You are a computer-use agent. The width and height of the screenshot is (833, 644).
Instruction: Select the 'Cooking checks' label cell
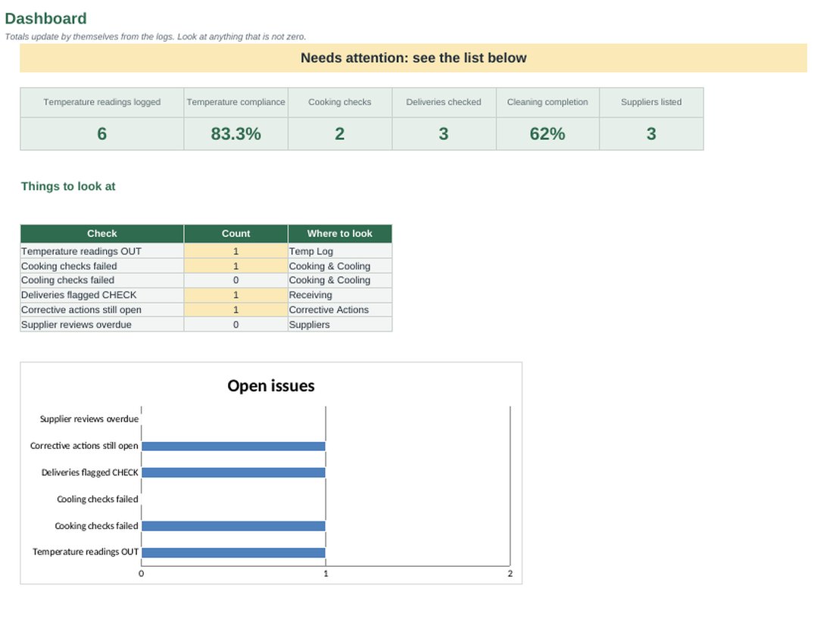click(x=340, y=102)
